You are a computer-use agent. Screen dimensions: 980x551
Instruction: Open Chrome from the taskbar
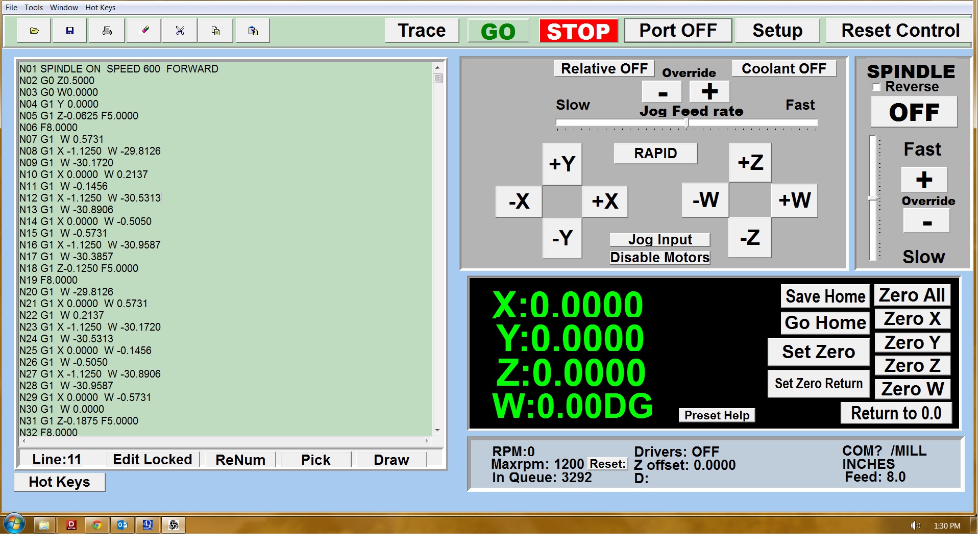[96, 525]
